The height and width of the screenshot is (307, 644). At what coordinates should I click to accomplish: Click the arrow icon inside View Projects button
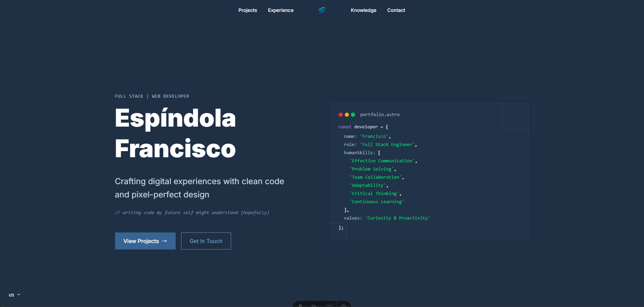pos(164,241)
